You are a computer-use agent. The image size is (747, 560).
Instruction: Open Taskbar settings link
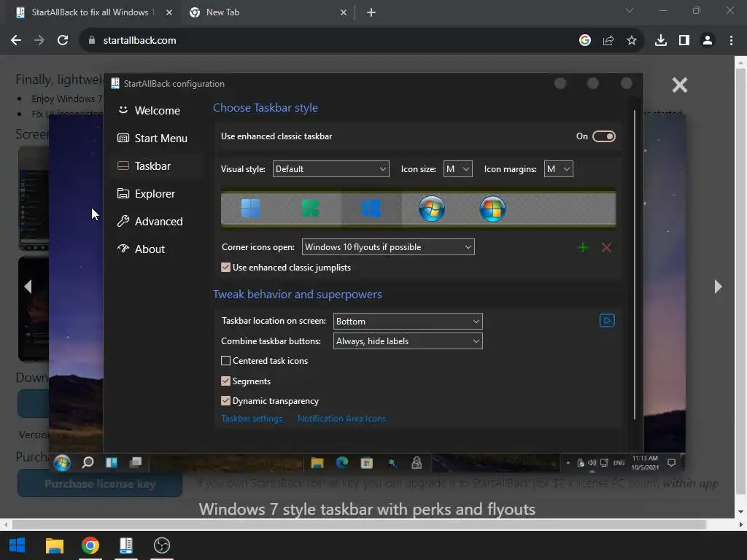[252, 419]
